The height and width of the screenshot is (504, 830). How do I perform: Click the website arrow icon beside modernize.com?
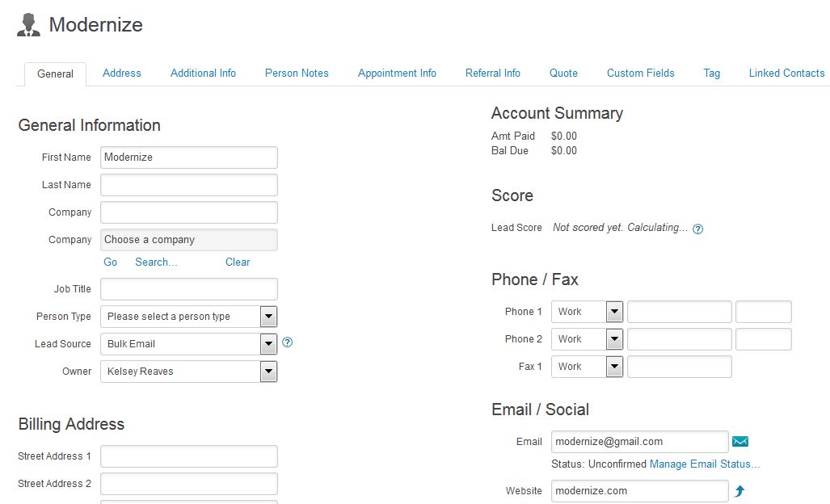739,491
